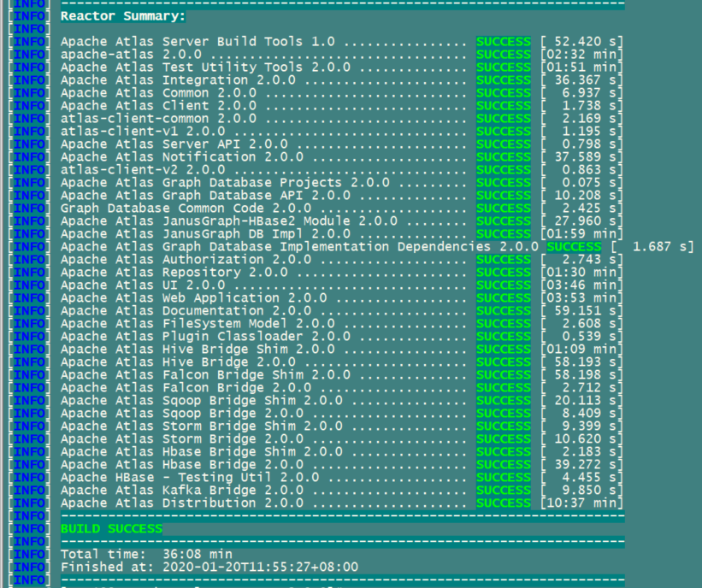Select 'Apache Atlas Hive Bridge Shim 2.0.0'
Screen dimensions: 702x588
[x=198, y=350]
